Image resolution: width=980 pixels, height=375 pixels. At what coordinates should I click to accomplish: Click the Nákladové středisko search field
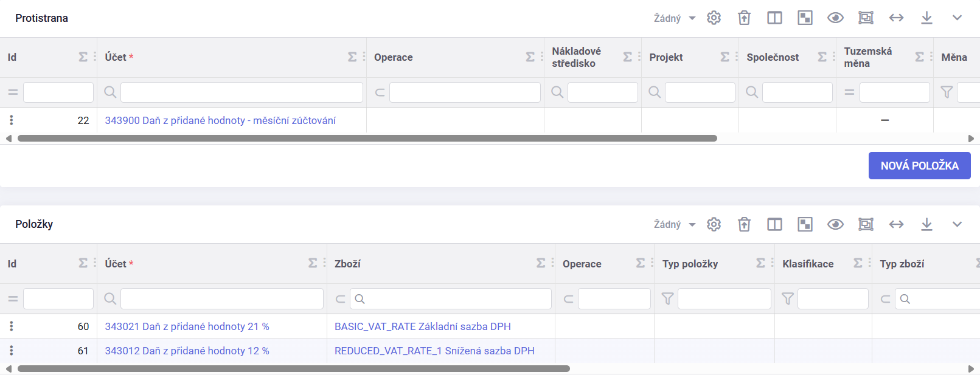click(x=603, y=92)
